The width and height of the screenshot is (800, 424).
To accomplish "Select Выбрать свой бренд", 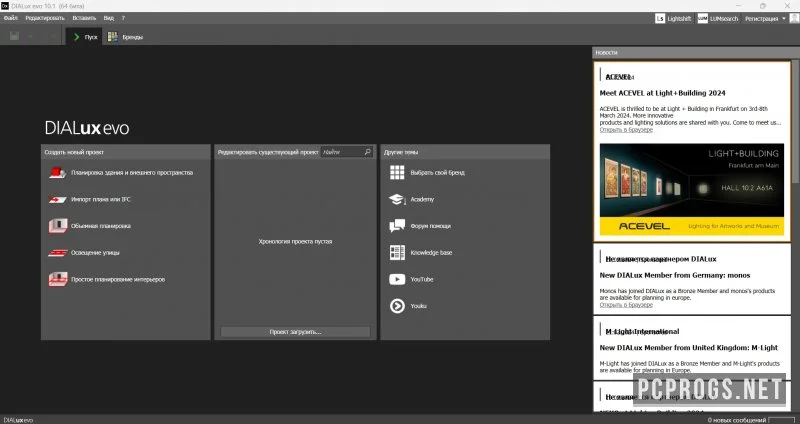I will [437, 172].
